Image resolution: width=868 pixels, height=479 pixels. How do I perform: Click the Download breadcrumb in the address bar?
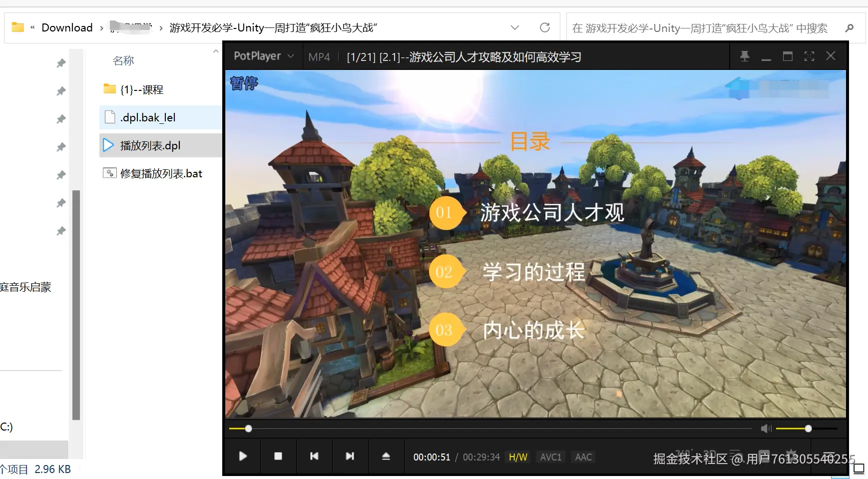click(x=67, y=27)
